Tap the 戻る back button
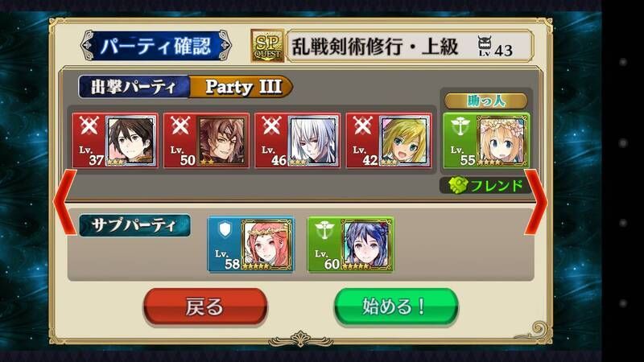 [205, 306]
